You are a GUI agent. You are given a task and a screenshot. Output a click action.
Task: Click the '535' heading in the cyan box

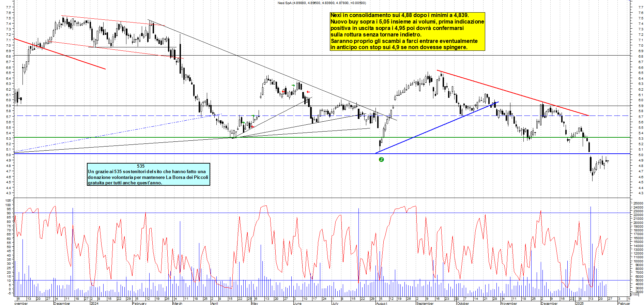pyautogui.click(x=141, y=166)
